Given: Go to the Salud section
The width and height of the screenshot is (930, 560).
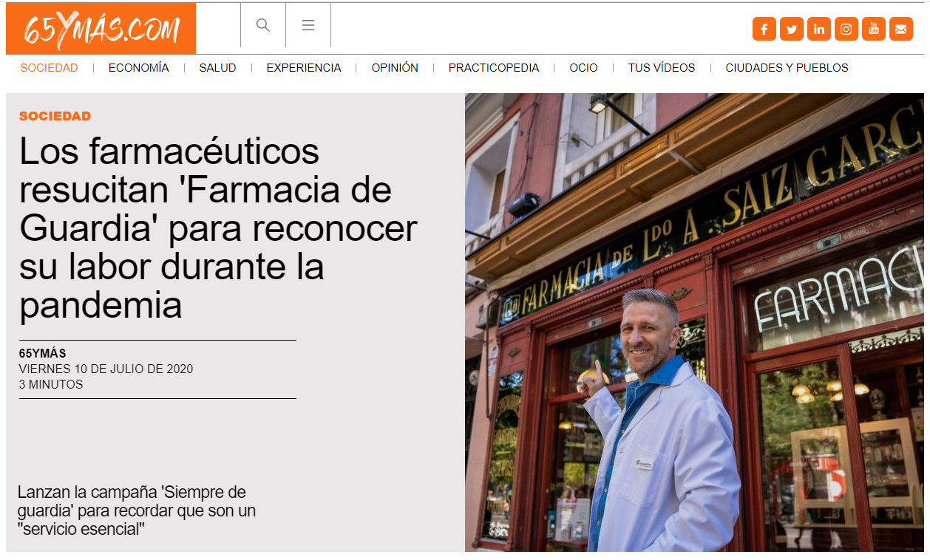Looking at the screenshot, I should 218,68.
